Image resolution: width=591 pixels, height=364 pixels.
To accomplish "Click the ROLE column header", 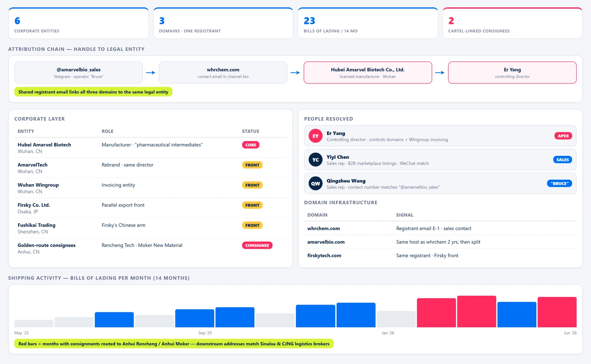I will click(107, 131).
